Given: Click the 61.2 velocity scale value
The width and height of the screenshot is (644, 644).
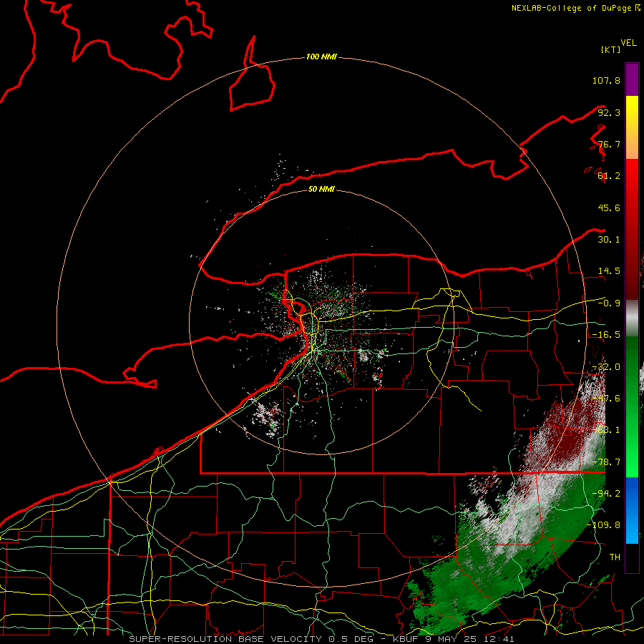Looking at the screenshot, I should coord(609,176).
